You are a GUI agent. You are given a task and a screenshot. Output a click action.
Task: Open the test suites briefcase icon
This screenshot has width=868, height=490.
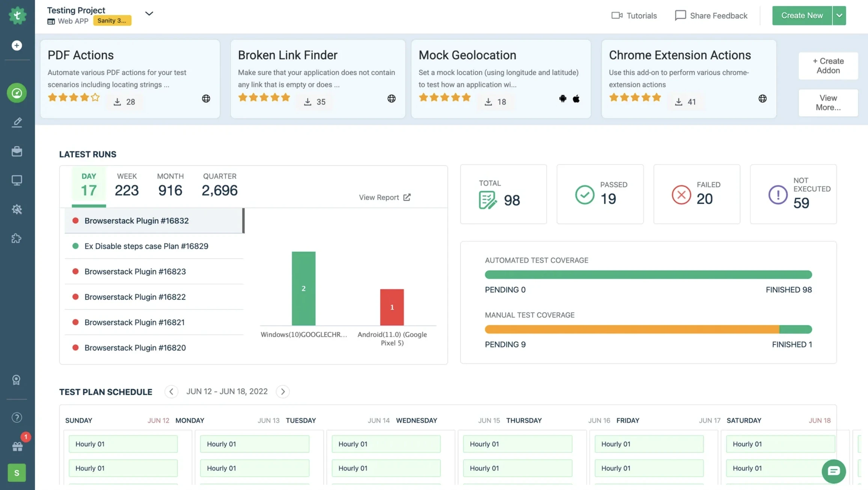(x=17, y=151)
